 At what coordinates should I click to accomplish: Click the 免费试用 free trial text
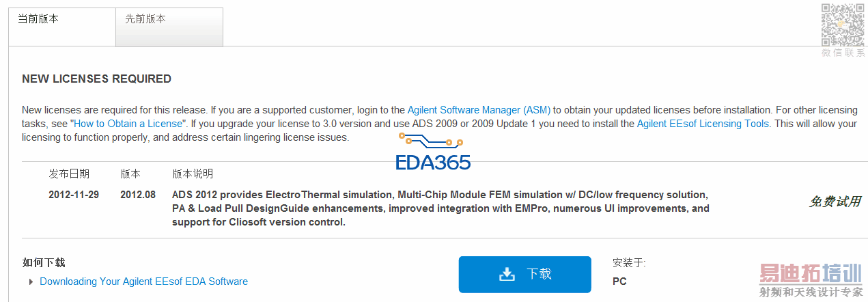(835, 202)
